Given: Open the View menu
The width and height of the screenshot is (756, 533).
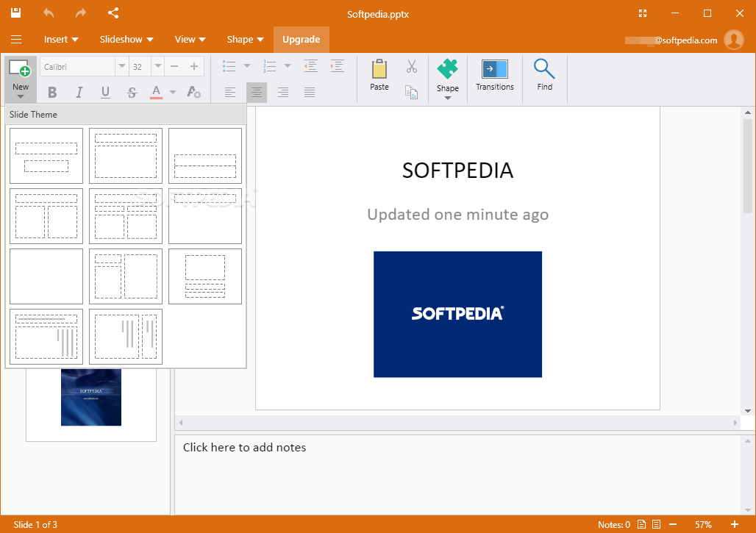Looking at the screenshot, I should coord(190,40).
